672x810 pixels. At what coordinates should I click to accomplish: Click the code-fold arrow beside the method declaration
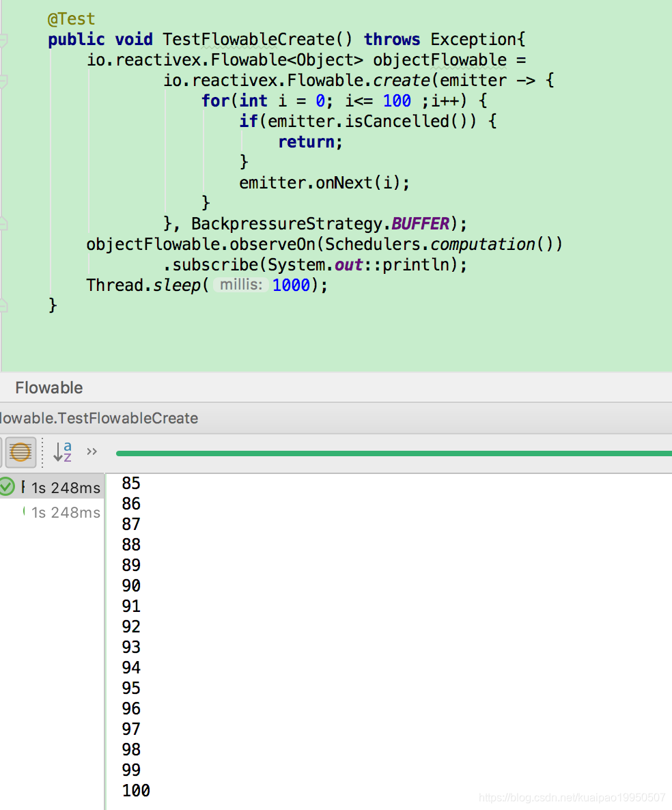[x=4, y=39]
